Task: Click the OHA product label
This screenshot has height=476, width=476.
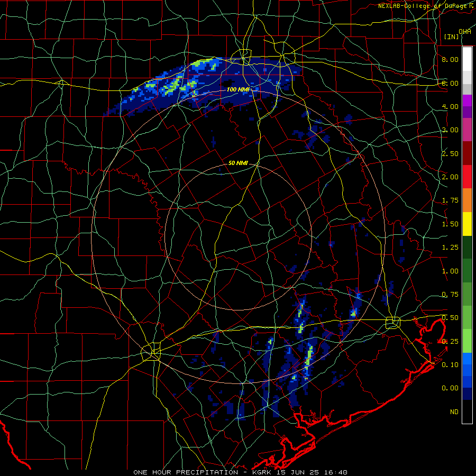Action: click(x=465, y=31)
